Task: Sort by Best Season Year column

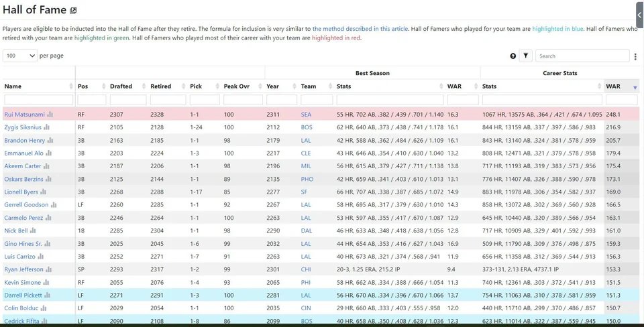Action: click(x=282, y=86)
